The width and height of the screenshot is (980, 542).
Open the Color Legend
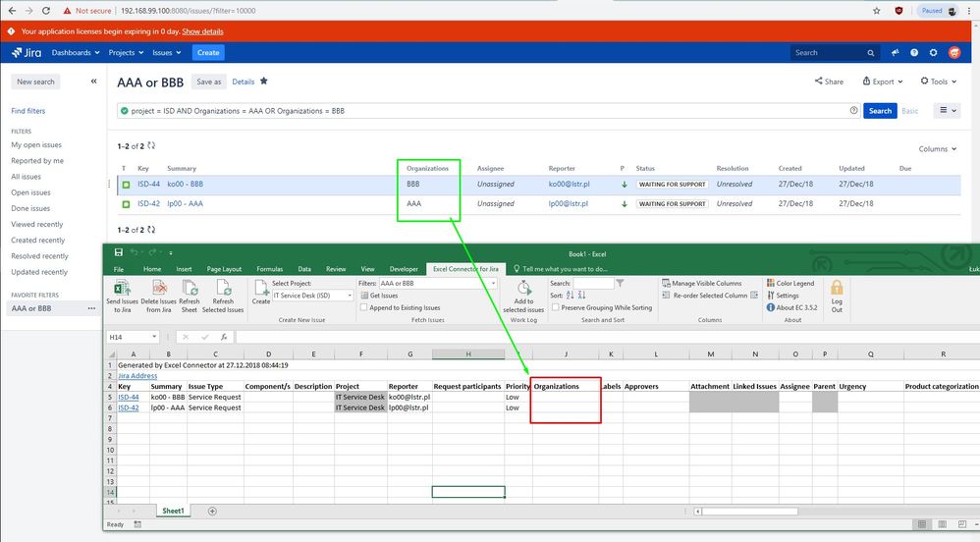point(790,283)
